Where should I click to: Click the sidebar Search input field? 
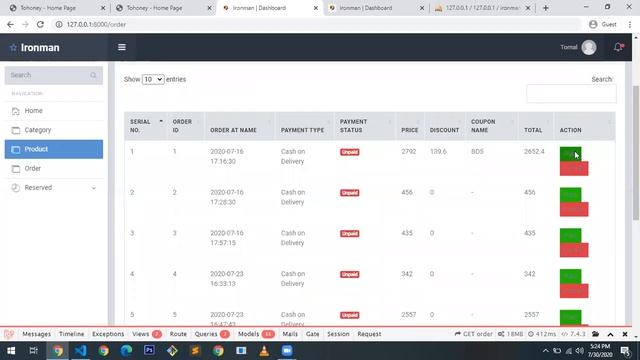54,75
